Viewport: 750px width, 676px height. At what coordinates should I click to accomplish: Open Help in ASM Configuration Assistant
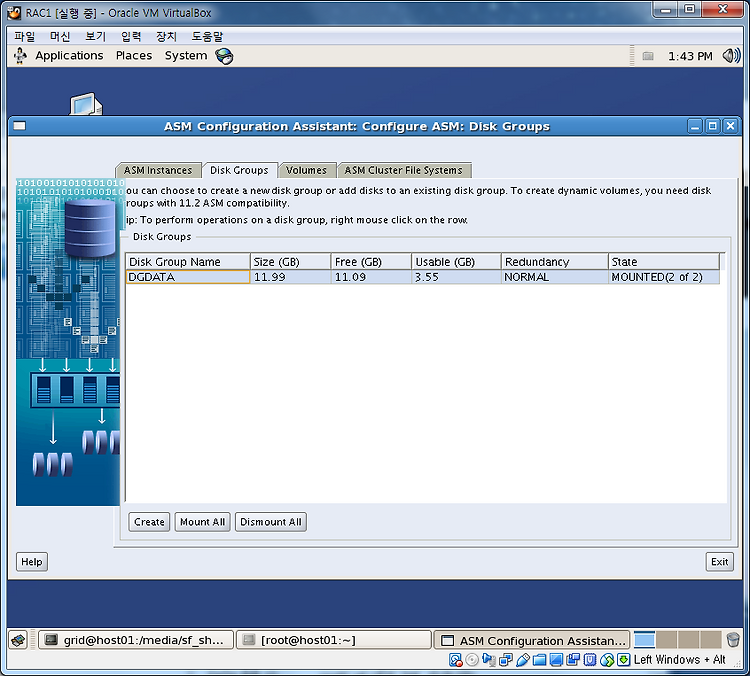pos(32,562)
